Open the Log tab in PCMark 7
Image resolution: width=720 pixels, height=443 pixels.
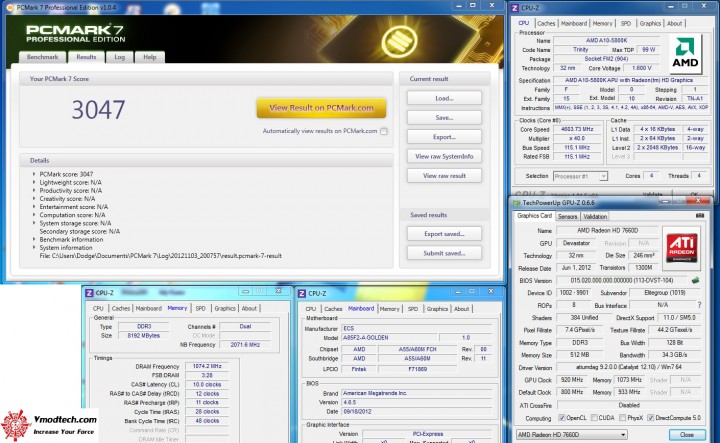(119, 57)
